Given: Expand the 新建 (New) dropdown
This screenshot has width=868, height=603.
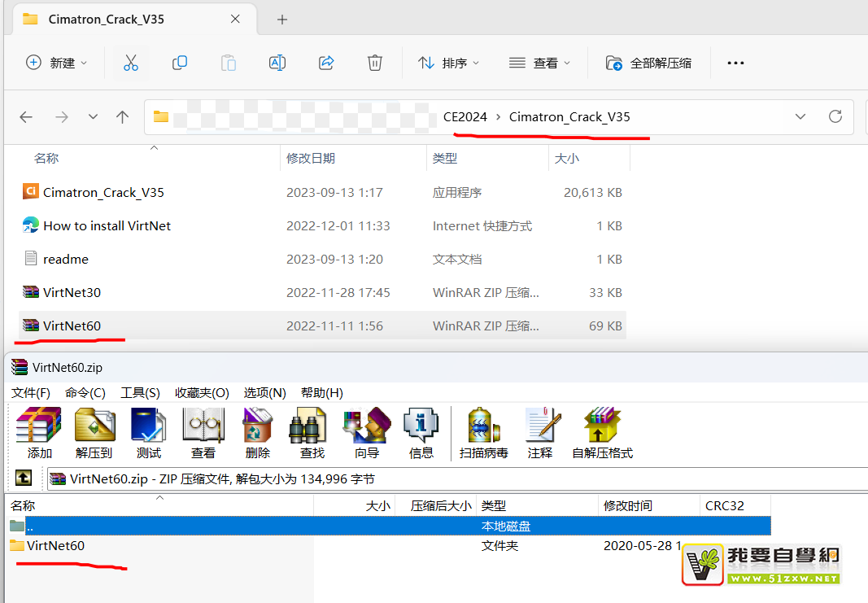Looking at the screenshot, I should click(x=57, y=63).
